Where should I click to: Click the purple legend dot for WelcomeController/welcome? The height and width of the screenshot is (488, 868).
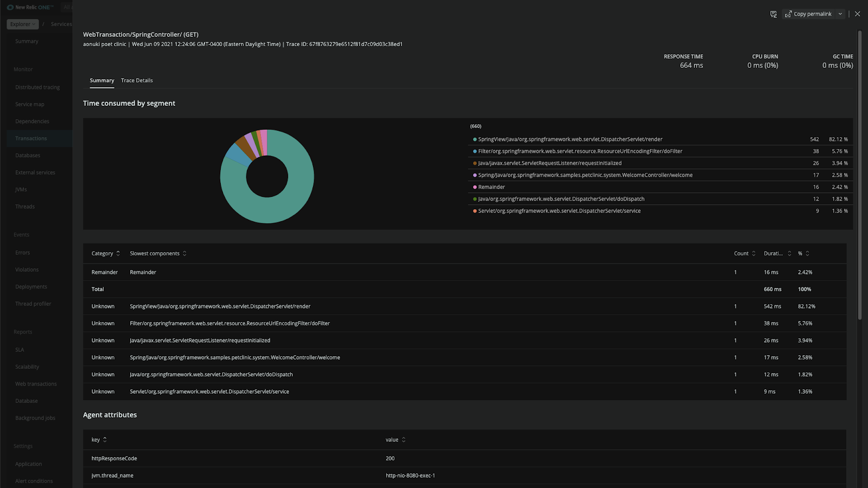475,175
